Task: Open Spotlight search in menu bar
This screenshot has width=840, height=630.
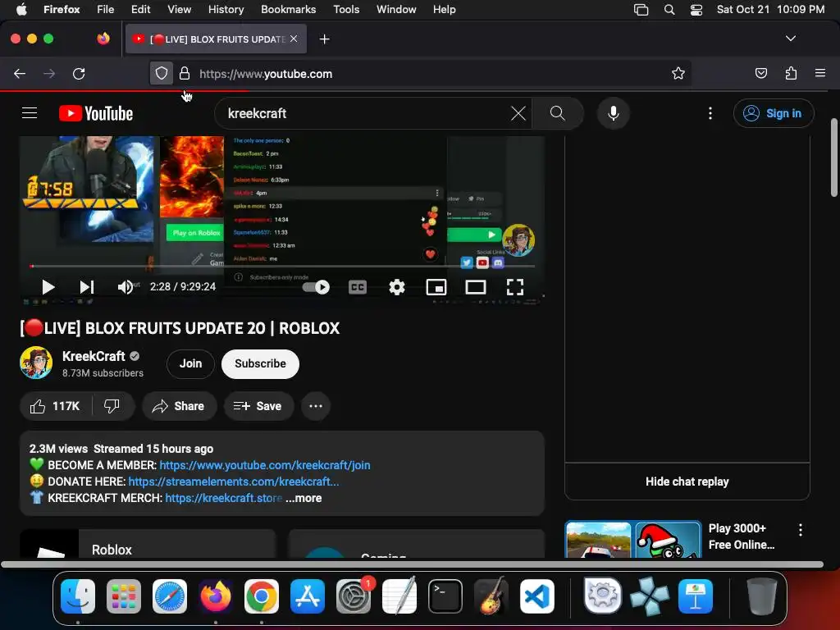Action: tap(669, 9)
